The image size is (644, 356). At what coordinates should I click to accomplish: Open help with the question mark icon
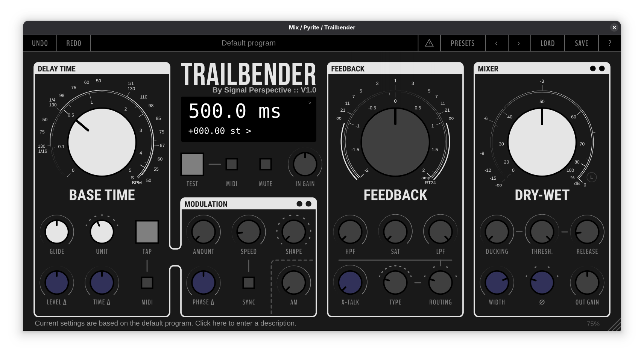pyautogui.click(x=609, y=43)
